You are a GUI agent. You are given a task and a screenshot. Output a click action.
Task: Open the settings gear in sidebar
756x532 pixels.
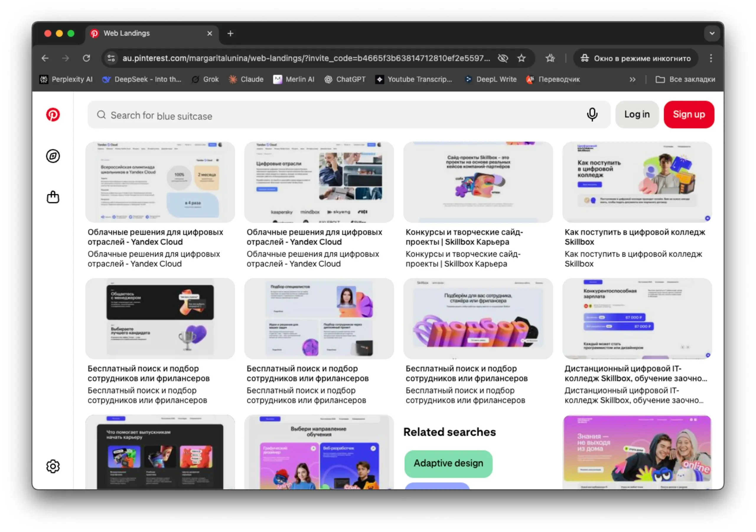point(53,466)
